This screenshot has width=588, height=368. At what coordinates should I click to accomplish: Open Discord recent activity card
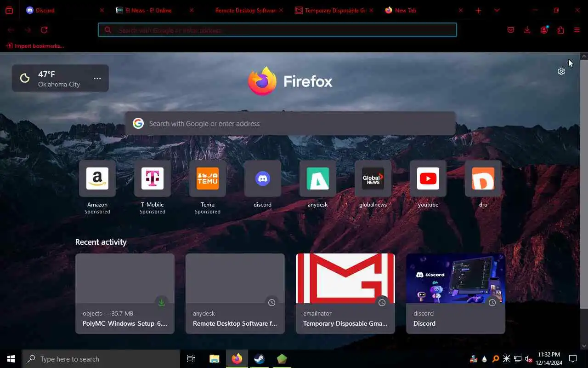click(456, 293)
